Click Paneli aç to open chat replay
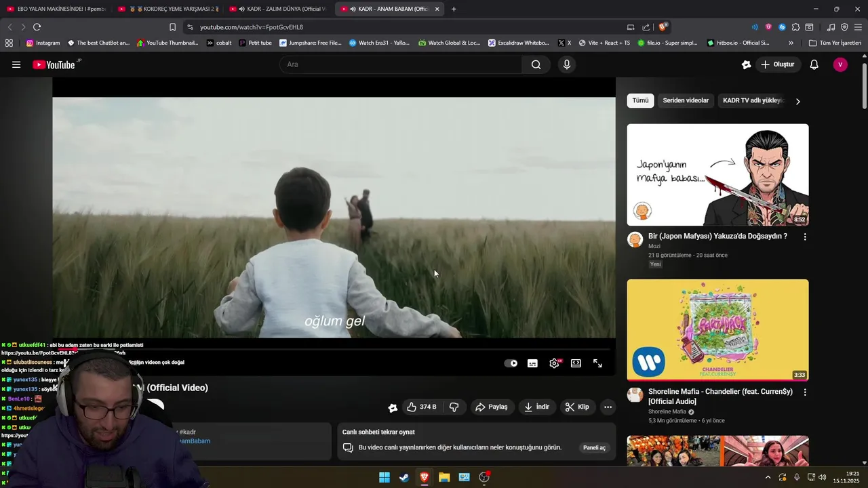Viewport: 868px width, 488px height. (x=594, y=448)
